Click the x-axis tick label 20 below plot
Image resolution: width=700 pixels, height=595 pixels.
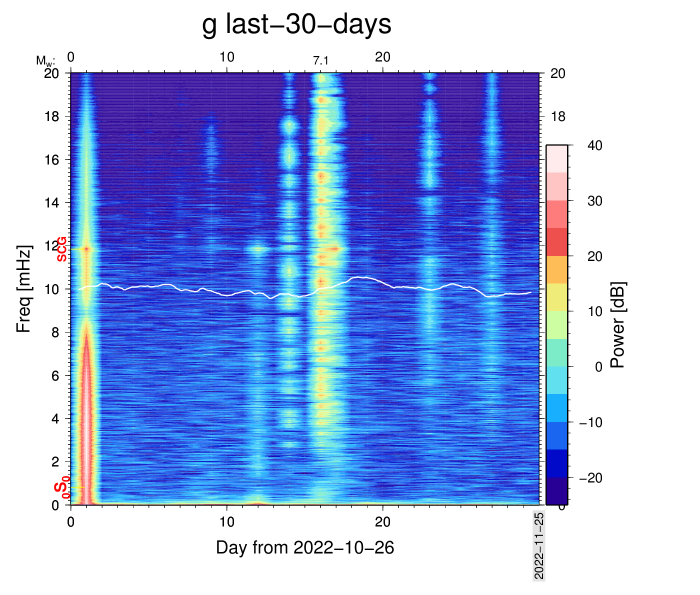382,522
